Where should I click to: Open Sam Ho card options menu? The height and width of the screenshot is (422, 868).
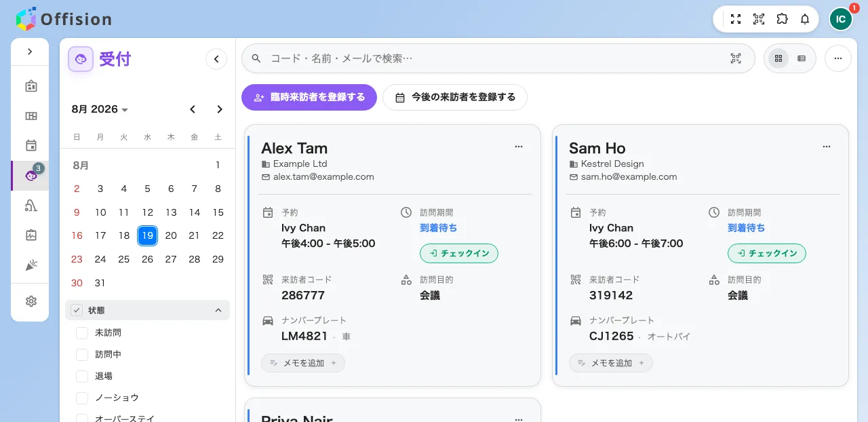pos(827,147)
